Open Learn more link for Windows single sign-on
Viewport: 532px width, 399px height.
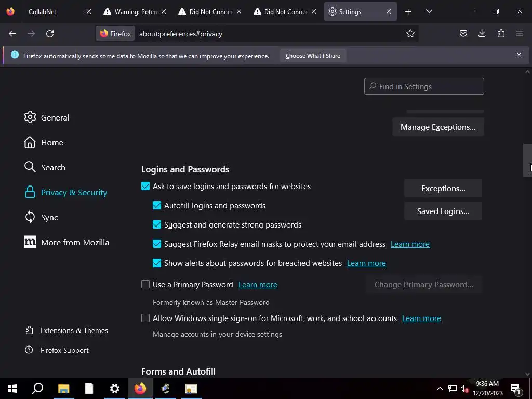pyautogui.click(x=421, y=318)
